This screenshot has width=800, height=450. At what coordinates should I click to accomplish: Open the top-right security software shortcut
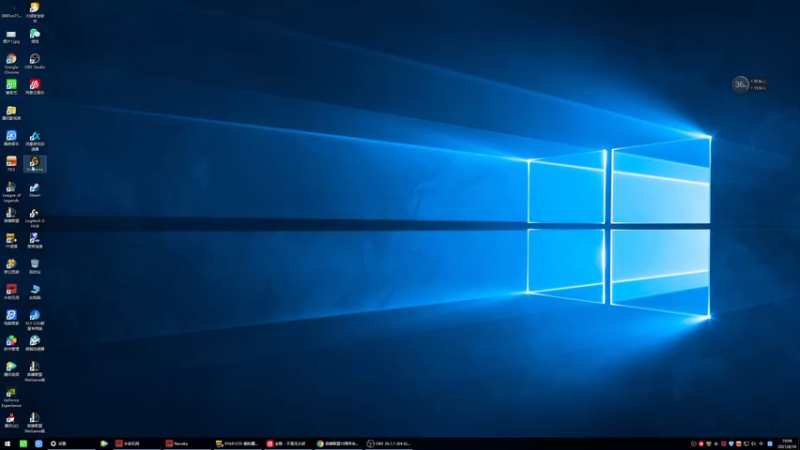[35, 12]
